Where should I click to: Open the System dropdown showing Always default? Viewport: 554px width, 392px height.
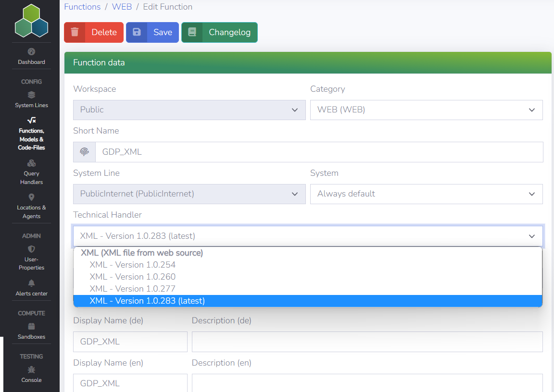click(x=426, y=194)
